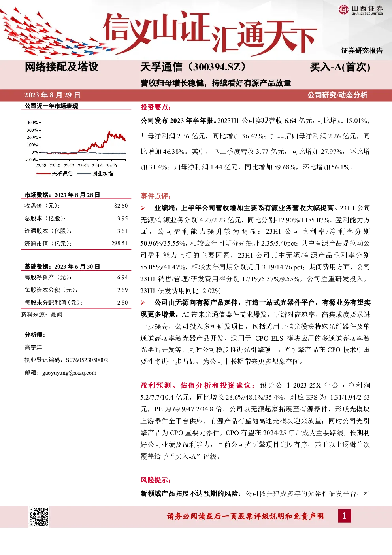Click the arrow bullet before 业绩端
Viewport: 392px width, 555px height.
(x=143, y=208)
